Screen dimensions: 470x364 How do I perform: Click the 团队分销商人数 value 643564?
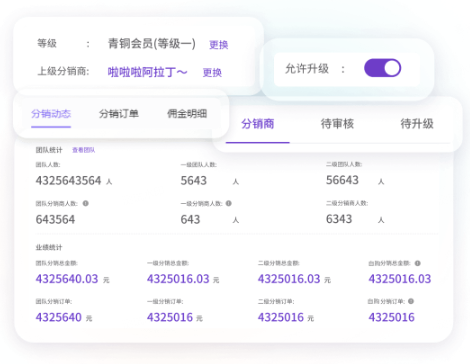click(55, 219)
